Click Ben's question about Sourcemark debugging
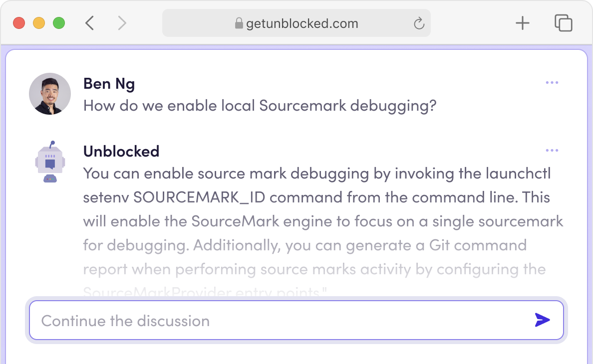Viewport: 593px width, 364px height. click(260, 106)
